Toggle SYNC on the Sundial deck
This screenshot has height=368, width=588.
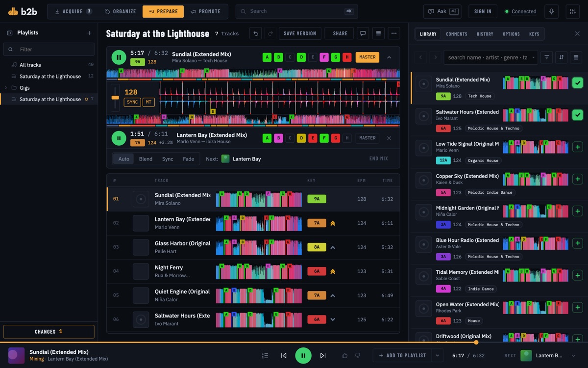click(132, 102)
